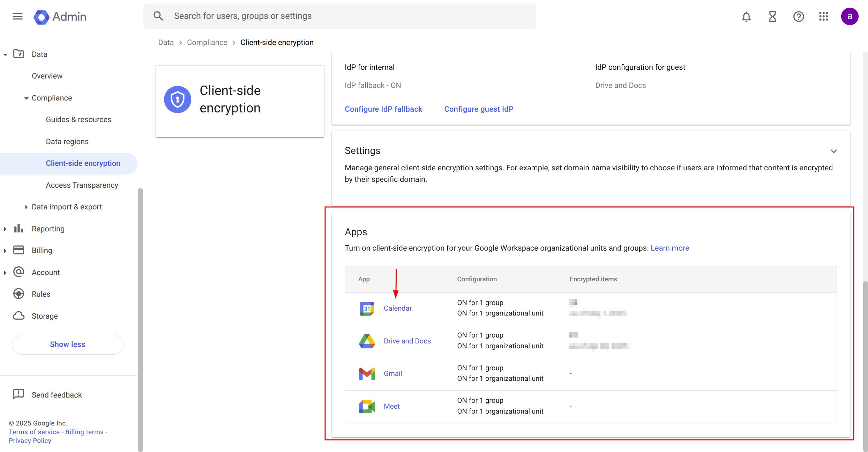Viewport: 868px width, 452px height.
Task: Open the Storage sidebar item
Action: pyautogui.click(x=45, y=316)
